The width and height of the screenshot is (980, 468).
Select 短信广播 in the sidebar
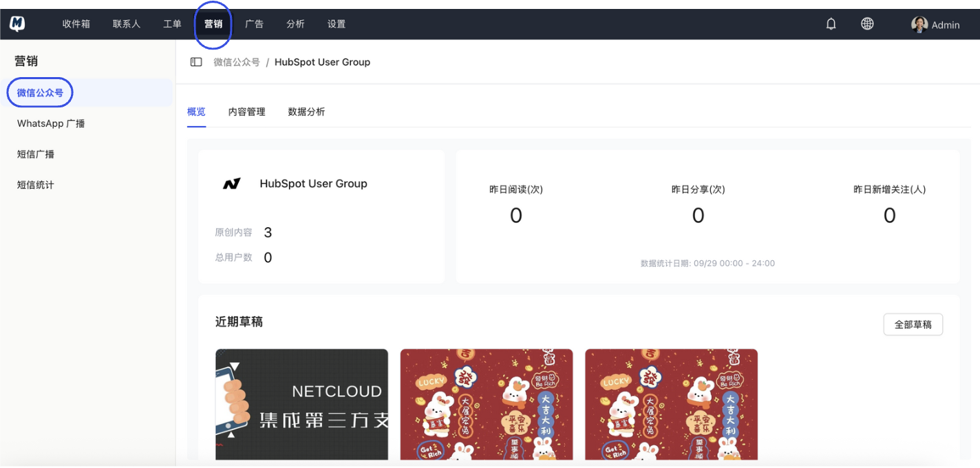(34, 153)
